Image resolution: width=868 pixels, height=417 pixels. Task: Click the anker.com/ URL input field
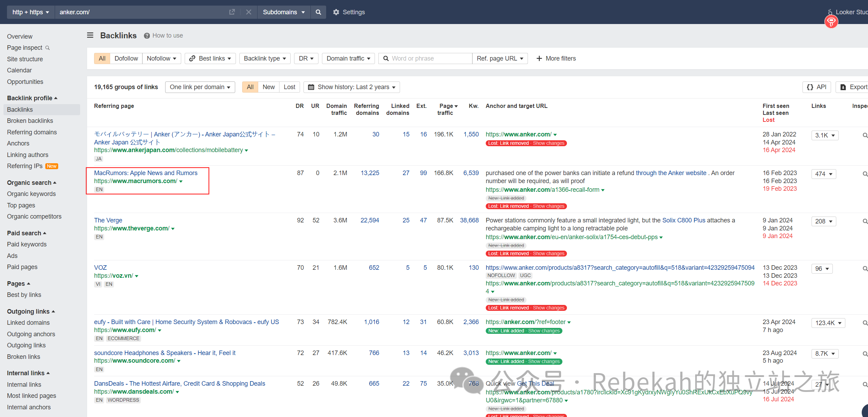pyautogui.click(x=141, y=12)
